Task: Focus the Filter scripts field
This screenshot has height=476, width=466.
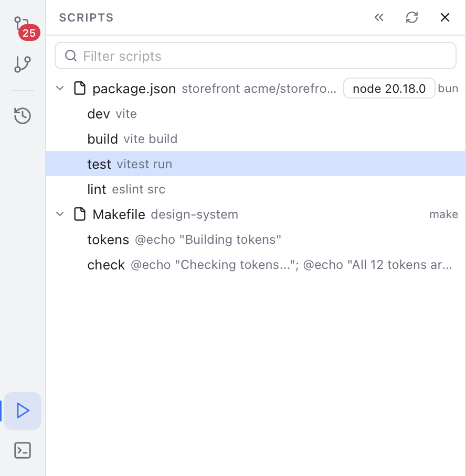Action: (x=256, y=56)
